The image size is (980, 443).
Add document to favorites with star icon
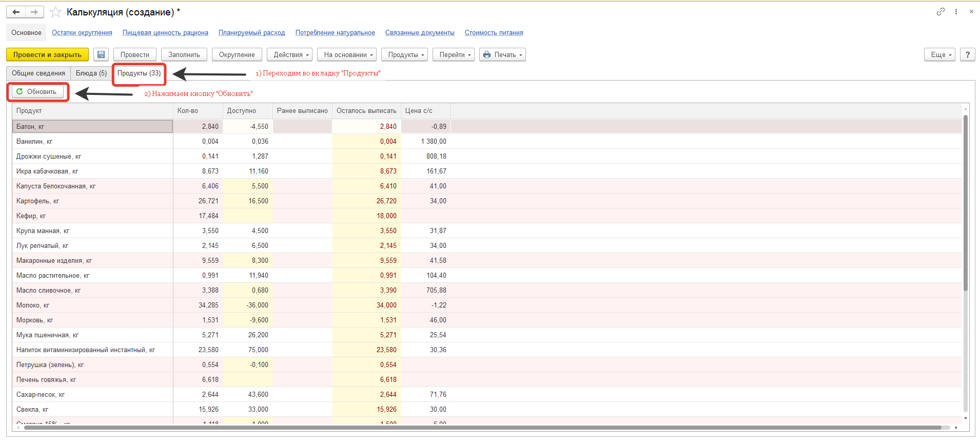click(55, 12)
